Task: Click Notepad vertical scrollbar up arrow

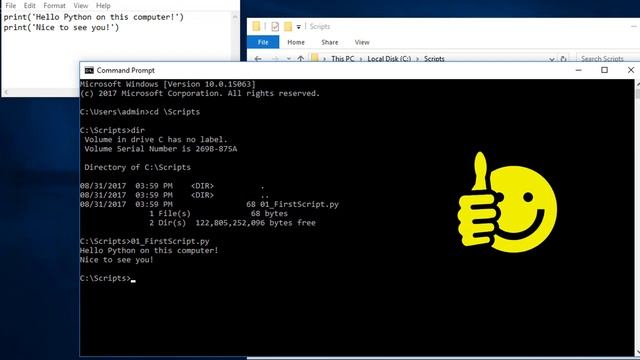Action: coord(235,17)
